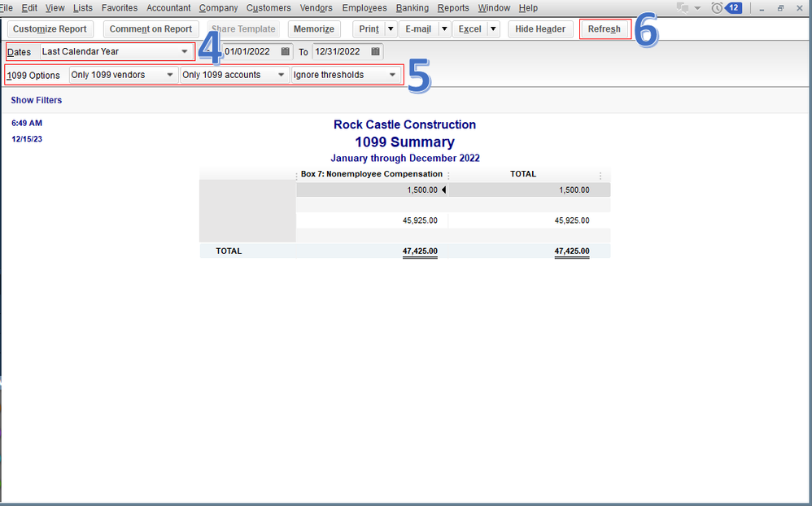Click the TOTAL row label
Viewport: 812px width, 506px height.
coord(229,251)
